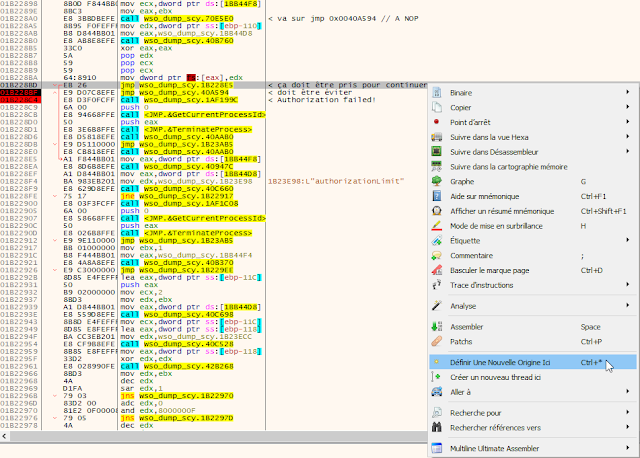640x458 pixels.
Task: Click the Binaire menu icon
Action: pyautogui.click(x=437, y=93)
